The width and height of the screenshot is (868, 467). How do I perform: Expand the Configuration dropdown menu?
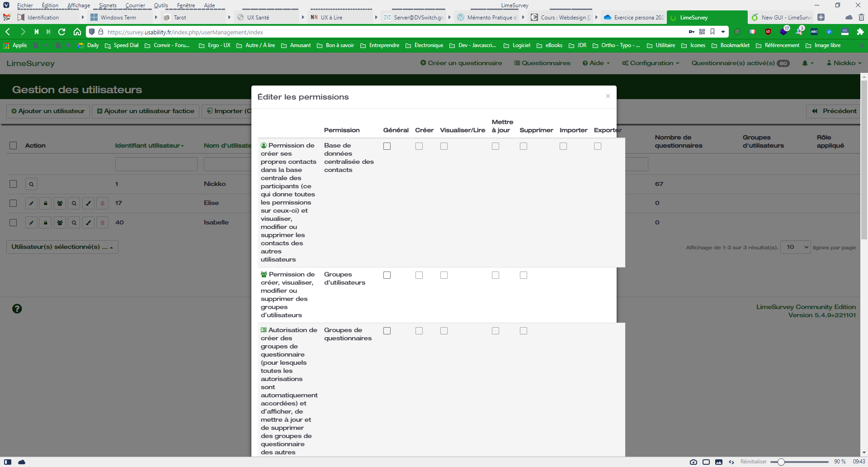pos(651,63)
